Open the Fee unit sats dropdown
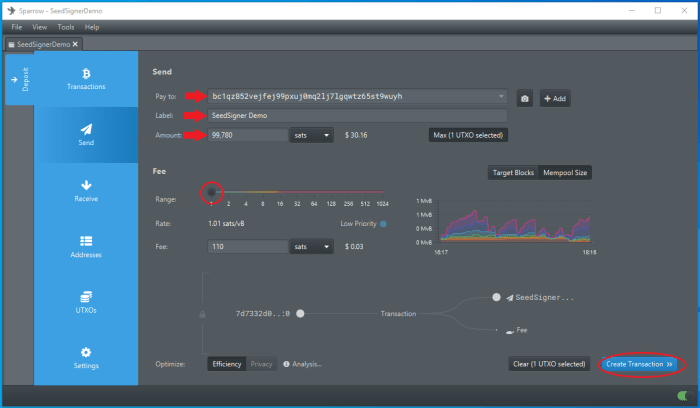The width and height of the screenshot is (700, 408). (x=311, y=245)
